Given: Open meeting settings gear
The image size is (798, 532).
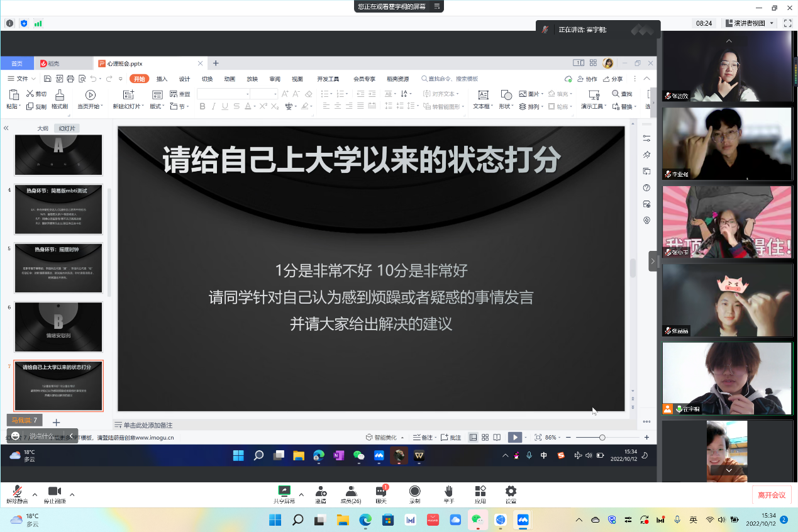Looking at the screenshot, I should (511, 491).
